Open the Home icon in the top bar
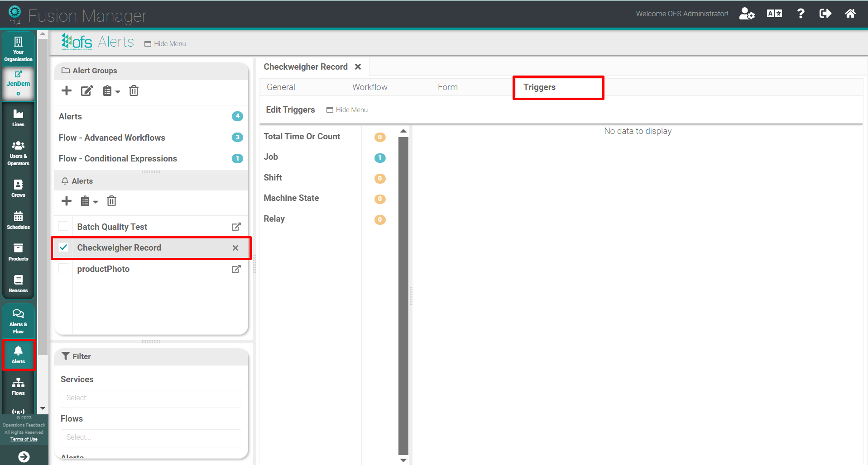Viewport: 868px width, 465px height. (851, 14)
